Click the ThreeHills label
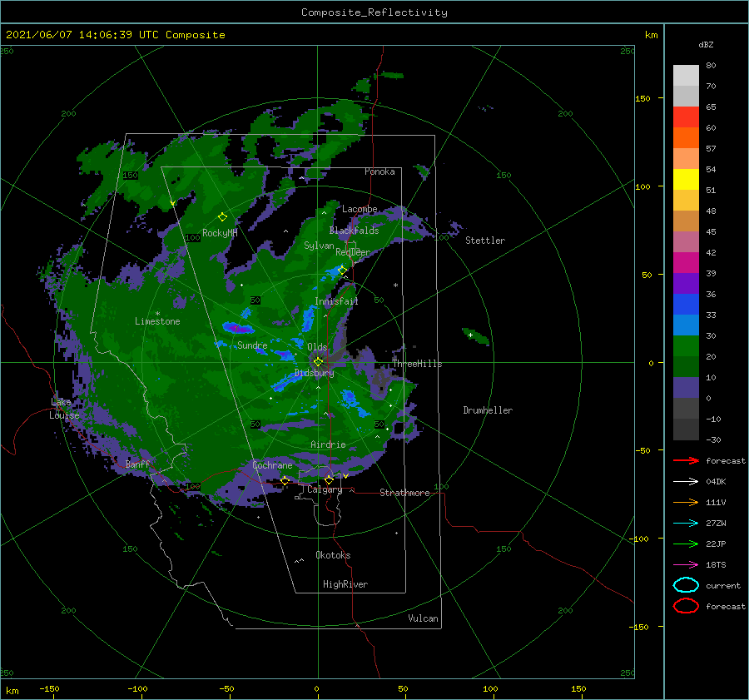749x700 pixels. 417,364
